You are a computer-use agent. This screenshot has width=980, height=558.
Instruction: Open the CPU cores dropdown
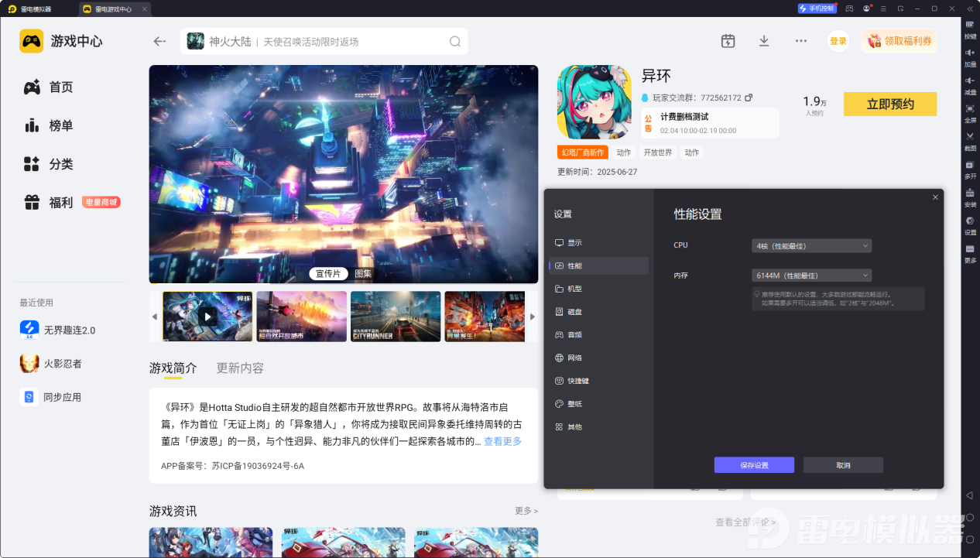(x=811, y=246)
